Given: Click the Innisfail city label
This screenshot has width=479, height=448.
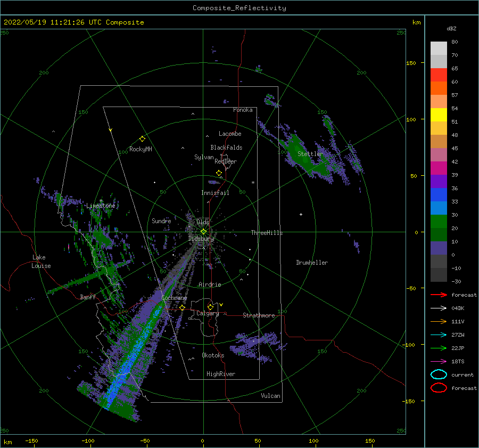Looking at the screenshot, I should click(215, 193).
